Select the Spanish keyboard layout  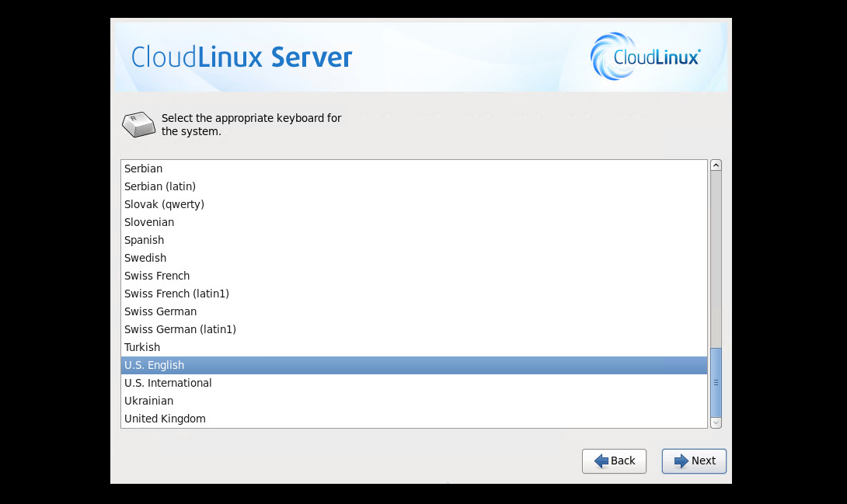pyautogui.click(x=145, y=240)
